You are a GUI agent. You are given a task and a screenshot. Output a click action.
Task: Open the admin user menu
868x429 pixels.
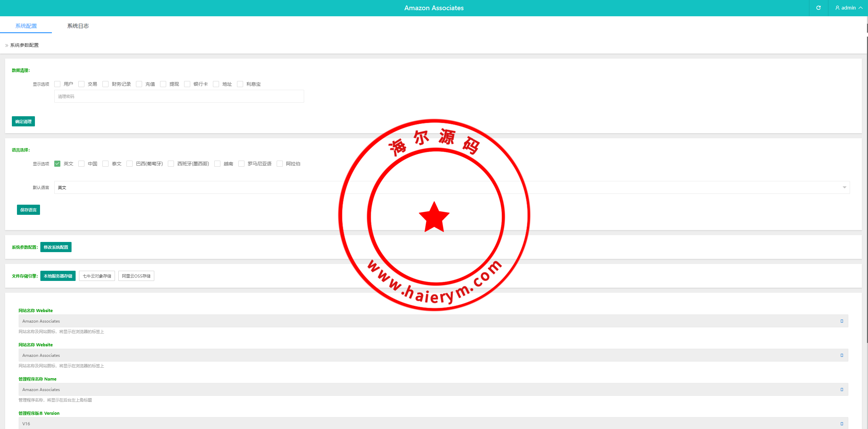(848, 8)
